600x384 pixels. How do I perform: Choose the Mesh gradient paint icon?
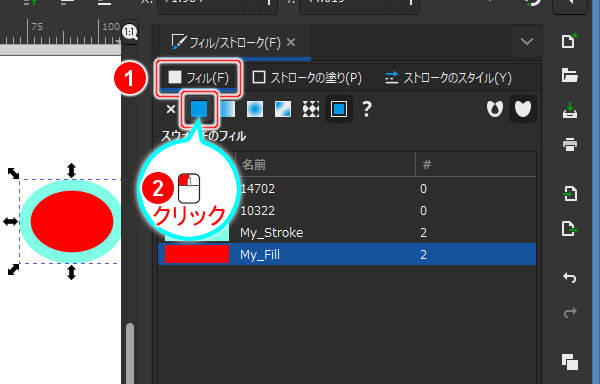click(x=283, y=109)
